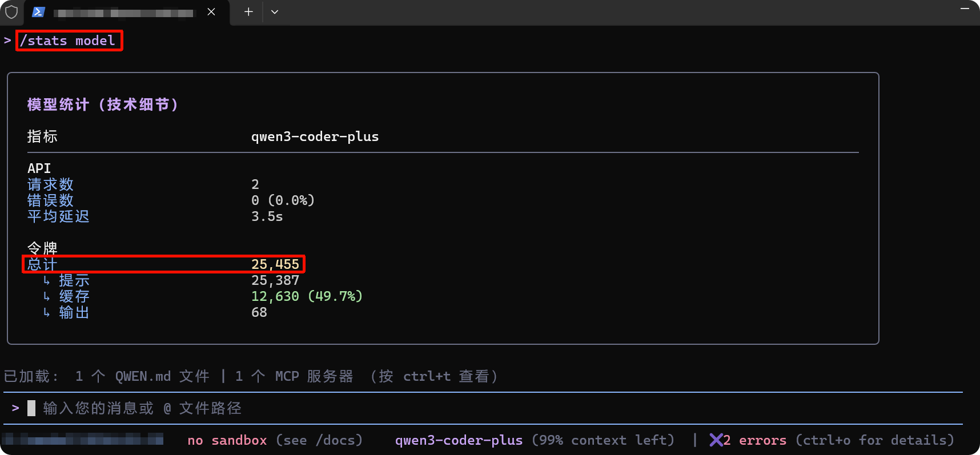Click the errors X icon in status bar
Image resolution: width=980 pixels, height=455 pixels.
click(x=716, y=440)
